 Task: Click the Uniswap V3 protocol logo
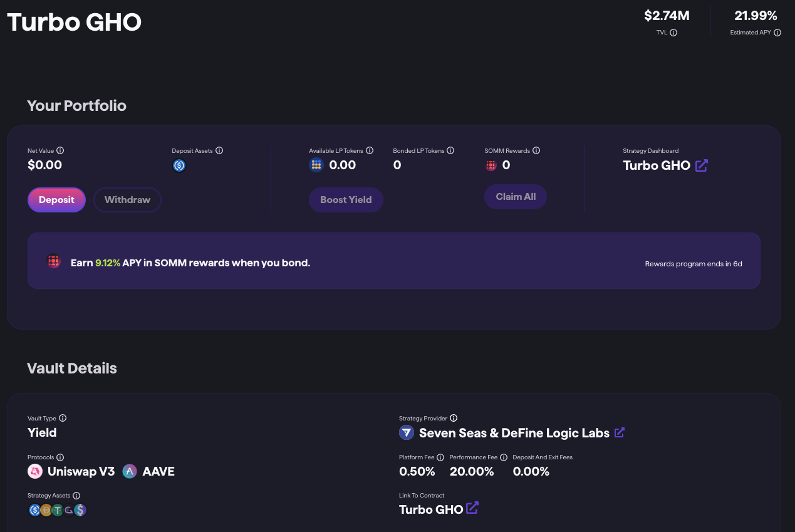35,471
